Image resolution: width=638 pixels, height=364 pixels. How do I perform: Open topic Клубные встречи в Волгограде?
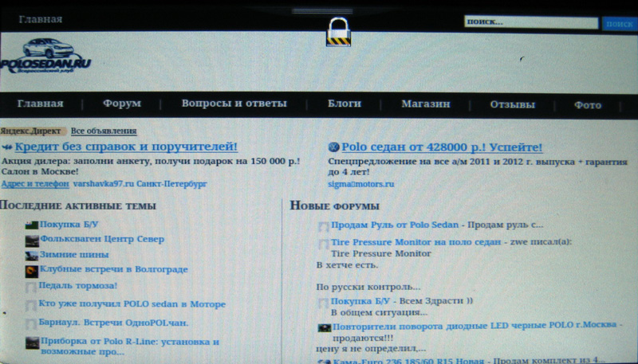pyautogui.click(x=113, y=269)
